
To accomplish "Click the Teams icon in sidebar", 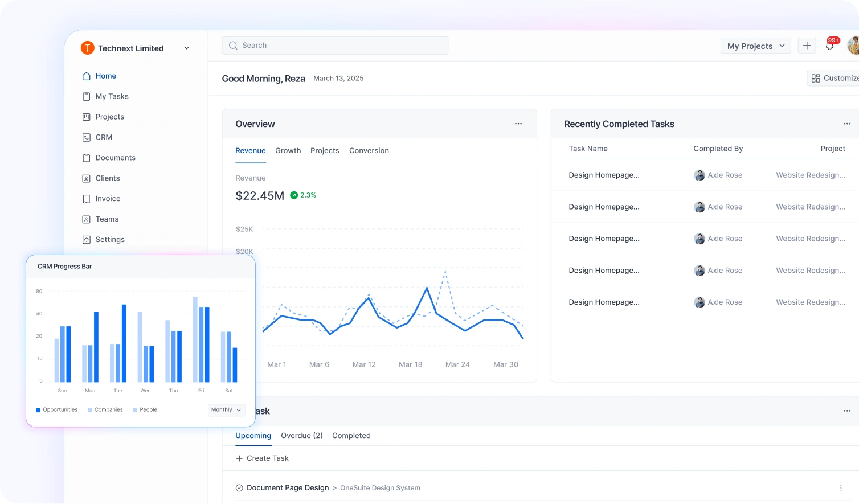I will (87, 219).
